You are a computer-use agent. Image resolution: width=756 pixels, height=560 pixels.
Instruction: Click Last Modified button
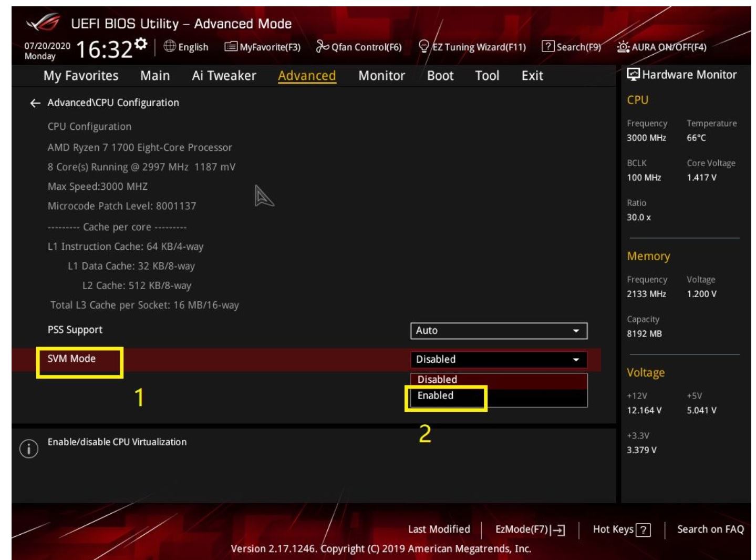439,530
